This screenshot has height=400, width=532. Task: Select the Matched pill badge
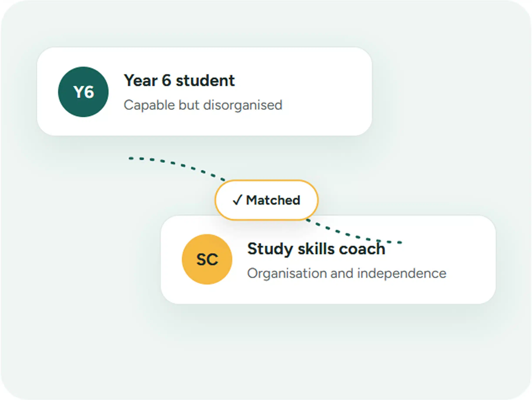266,200
